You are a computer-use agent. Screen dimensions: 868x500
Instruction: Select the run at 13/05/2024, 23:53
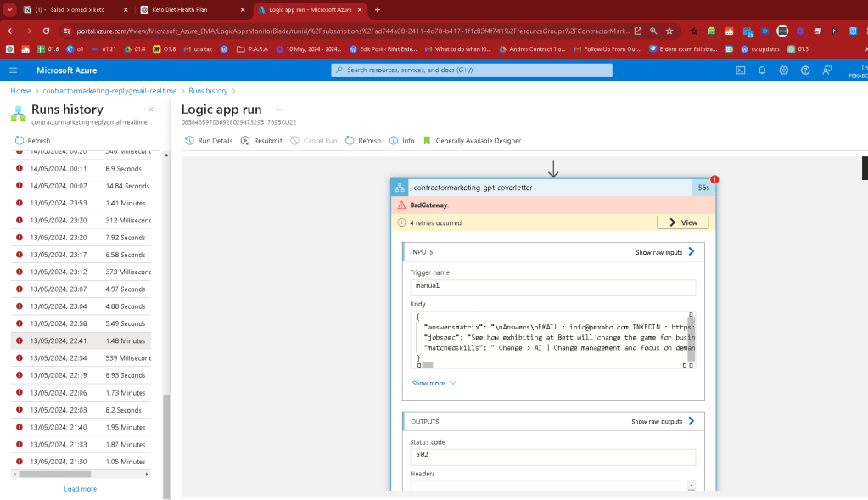pyautogui.click(x=81, y=203)
